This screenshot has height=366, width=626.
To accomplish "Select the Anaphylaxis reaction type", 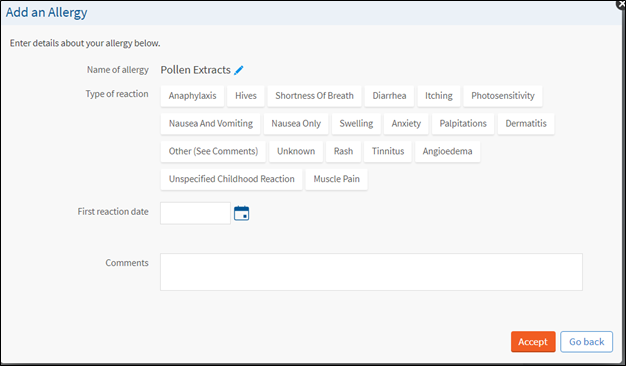I will click(x=192, y=96).
